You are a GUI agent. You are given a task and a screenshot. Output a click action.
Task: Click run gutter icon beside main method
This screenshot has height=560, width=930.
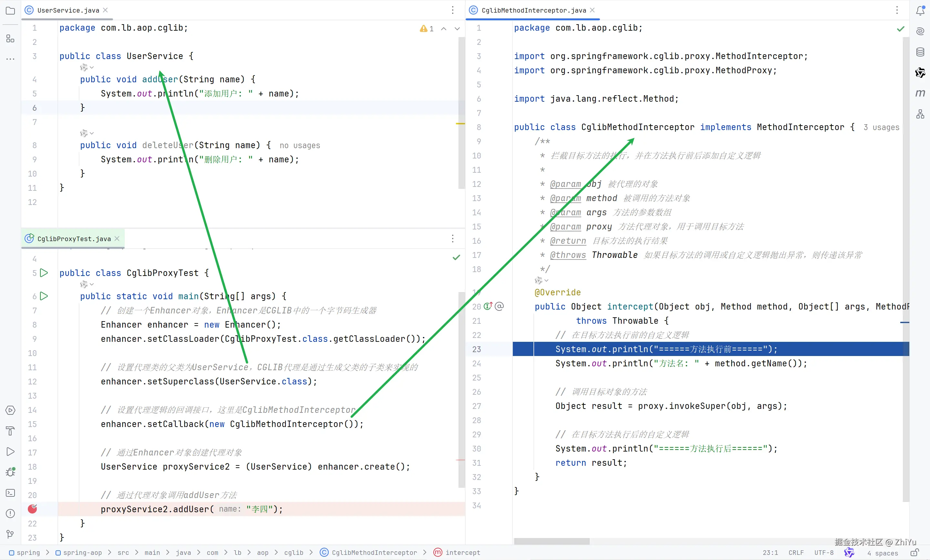point(44,296)
